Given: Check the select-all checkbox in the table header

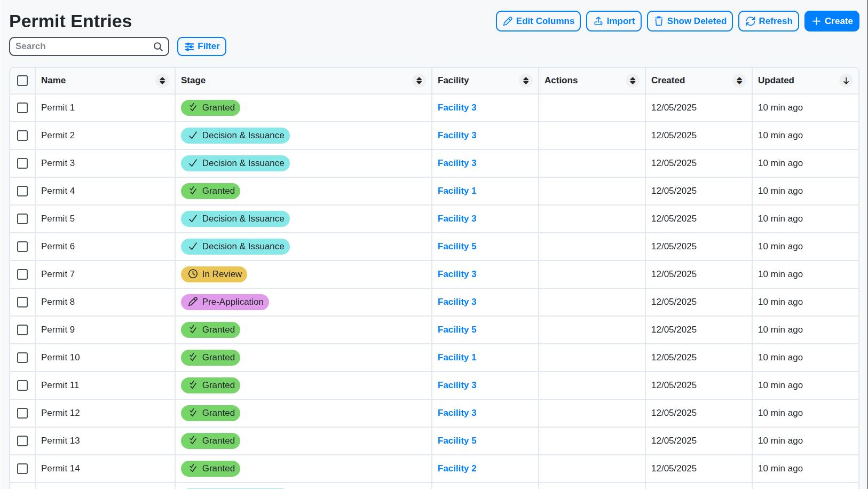Looking at the screenshot, I should pos(22,81).
